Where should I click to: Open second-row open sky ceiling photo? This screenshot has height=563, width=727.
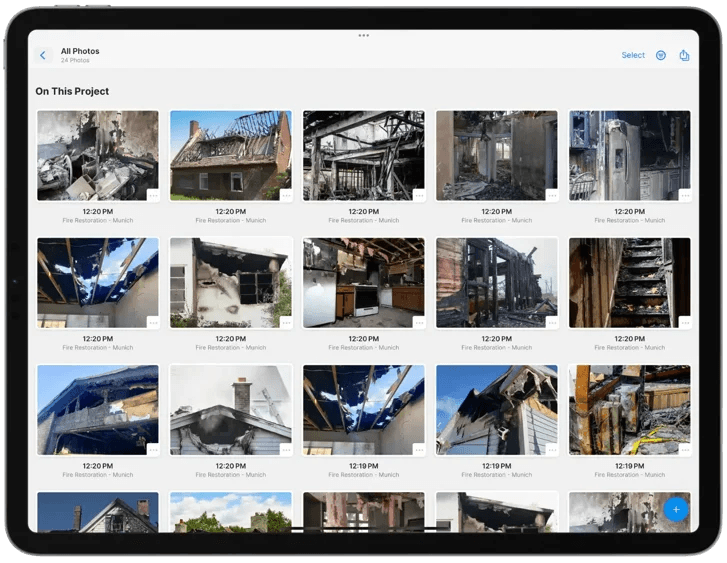[98, 283]
